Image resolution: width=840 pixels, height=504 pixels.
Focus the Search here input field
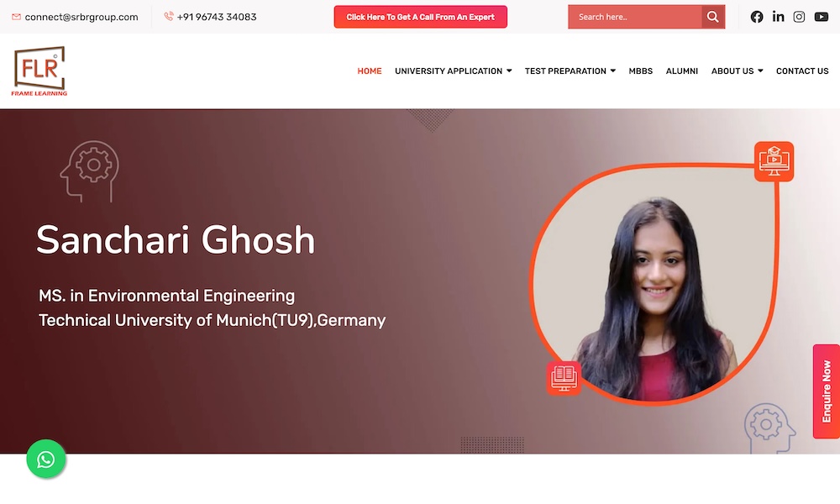click(x=635, y=17)
